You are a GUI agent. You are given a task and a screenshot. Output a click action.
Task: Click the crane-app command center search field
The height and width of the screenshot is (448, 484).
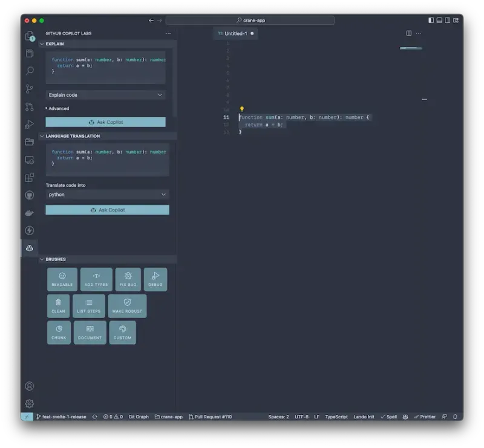coord(250,21)
